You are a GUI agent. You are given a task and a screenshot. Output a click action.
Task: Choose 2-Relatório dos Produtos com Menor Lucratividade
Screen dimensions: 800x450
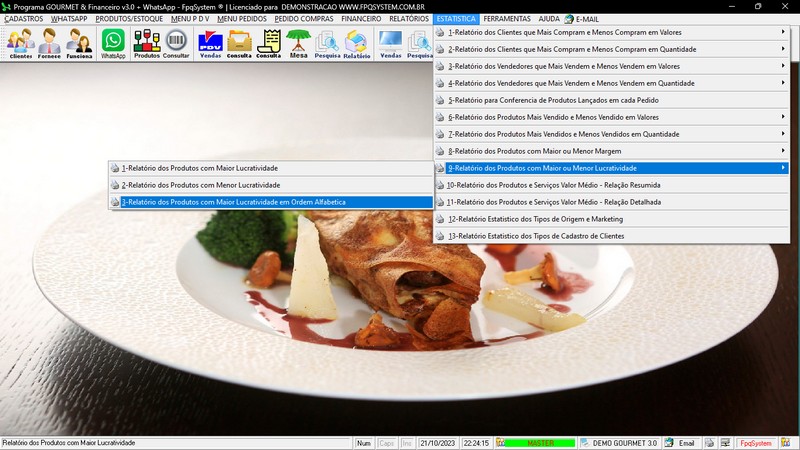pos(271,185)
